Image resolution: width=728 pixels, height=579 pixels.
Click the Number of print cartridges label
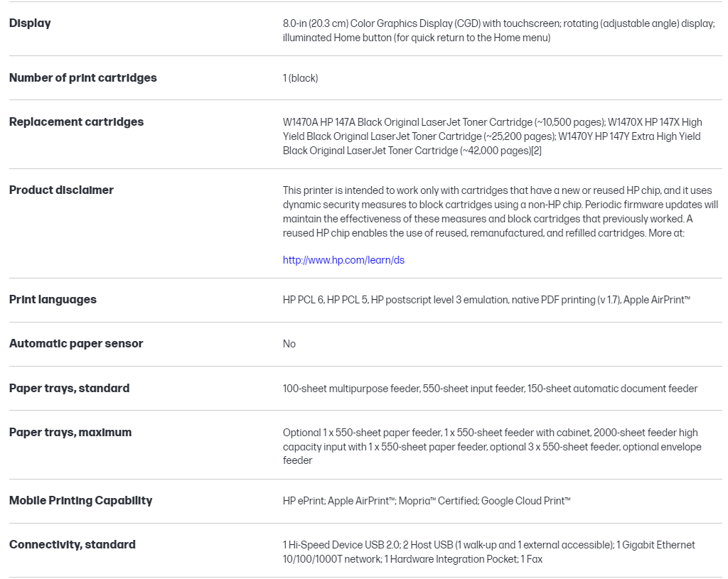82,78
